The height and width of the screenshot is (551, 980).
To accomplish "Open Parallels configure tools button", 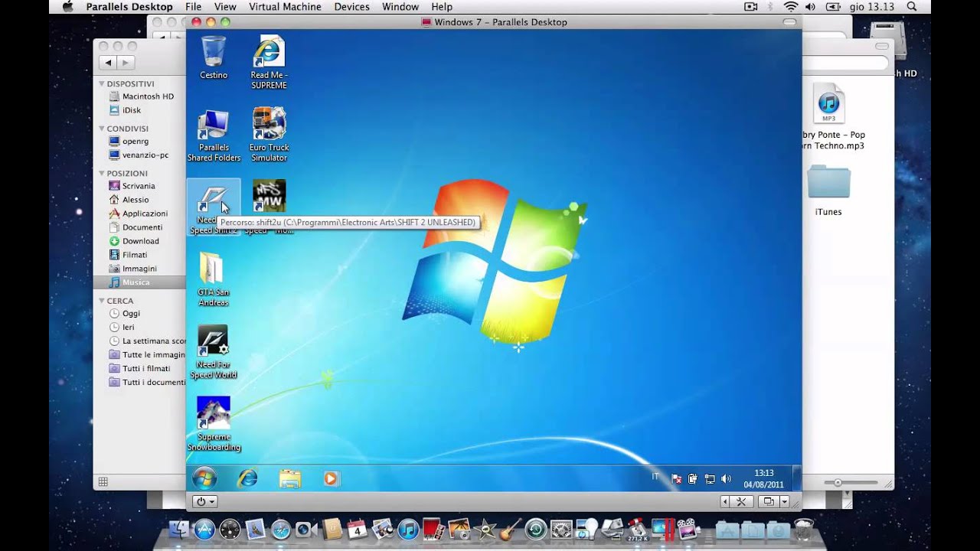I will [x=741, y=502].
